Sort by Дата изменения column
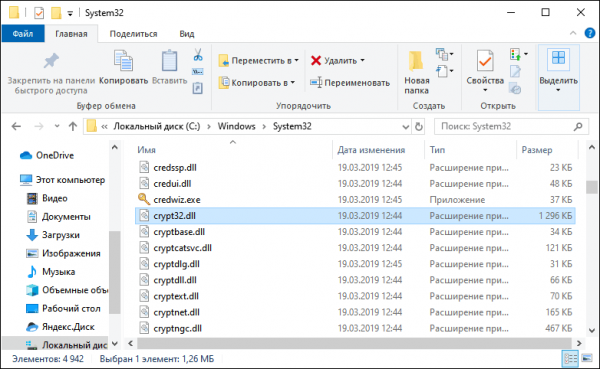The height and width of the screenshot is (369, 600). (x=378, y=150)
